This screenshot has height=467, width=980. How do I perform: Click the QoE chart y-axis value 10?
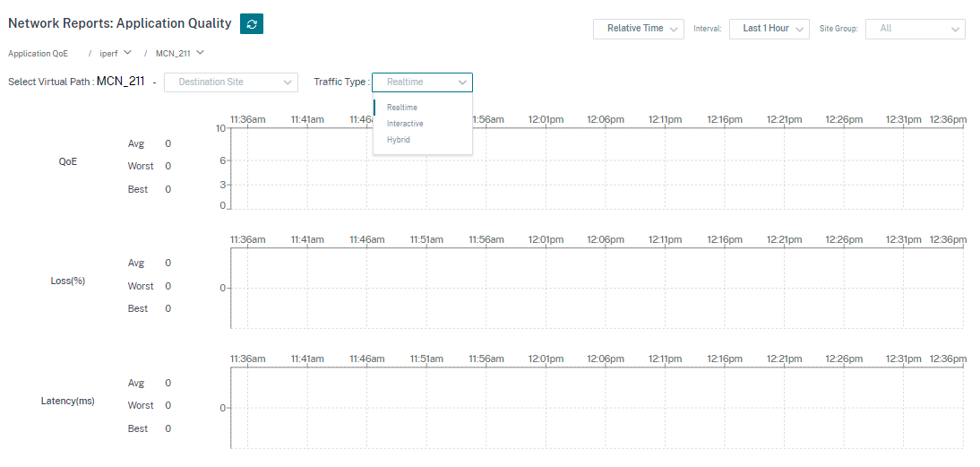coord(220,129)
